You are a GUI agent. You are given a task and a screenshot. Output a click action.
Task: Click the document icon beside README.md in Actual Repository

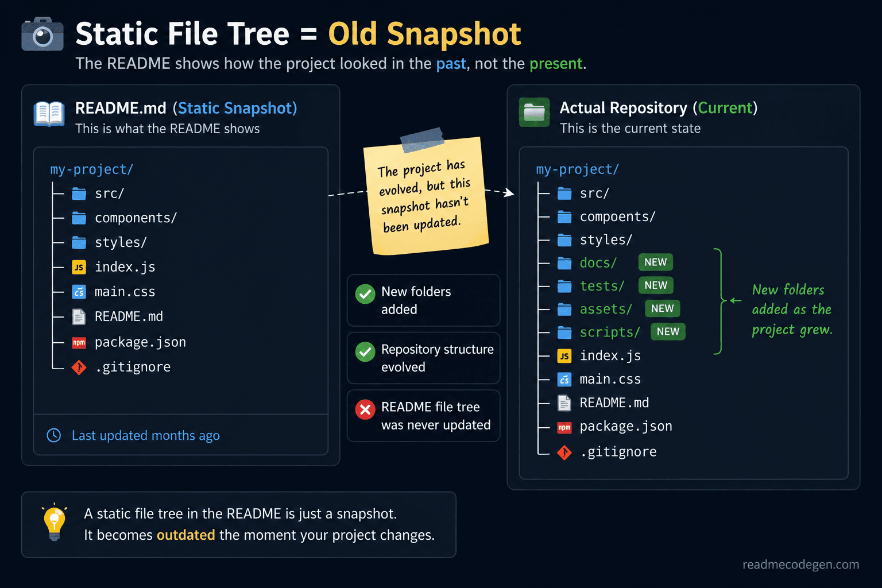point(564,403)
